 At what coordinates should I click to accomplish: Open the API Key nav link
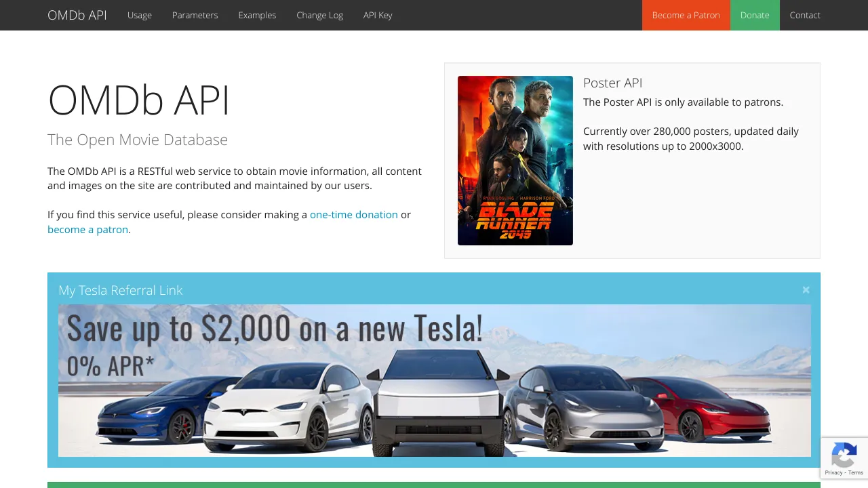(x=378, y=15)
